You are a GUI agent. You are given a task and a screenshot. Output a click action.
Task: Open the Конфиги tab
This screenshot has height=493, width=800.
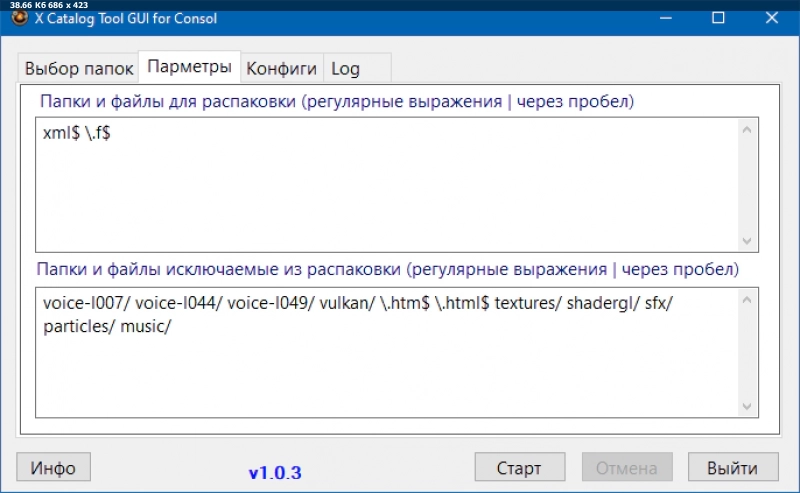[282, 69]
